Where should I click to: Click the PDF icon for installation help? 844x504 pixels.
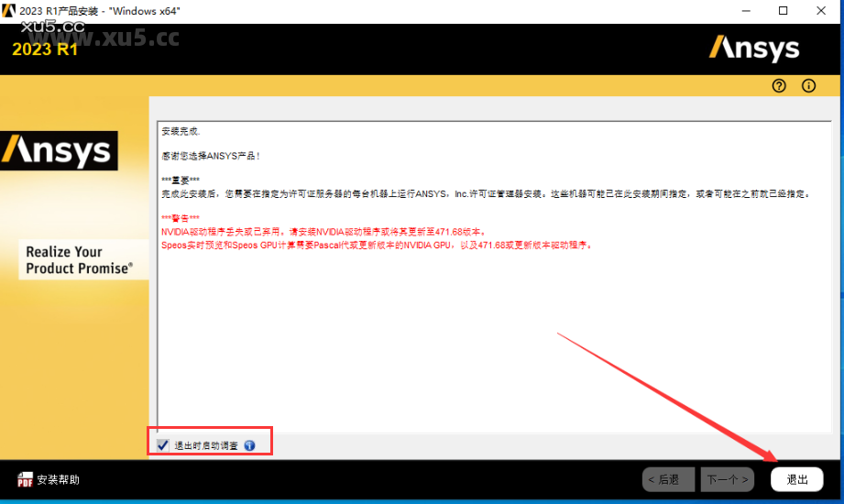click(25, 479)
